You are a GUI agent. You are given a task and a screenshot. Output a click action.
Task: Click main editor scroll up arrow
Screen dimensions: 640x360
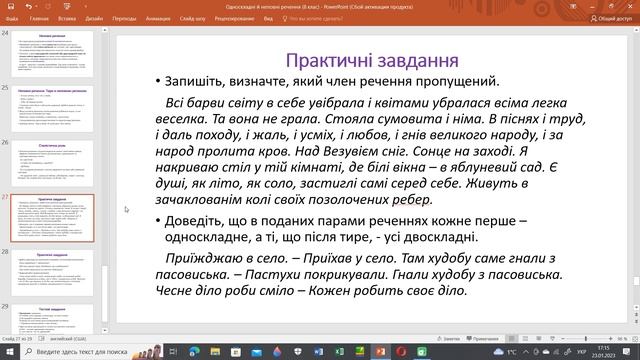tap(636, 30)
